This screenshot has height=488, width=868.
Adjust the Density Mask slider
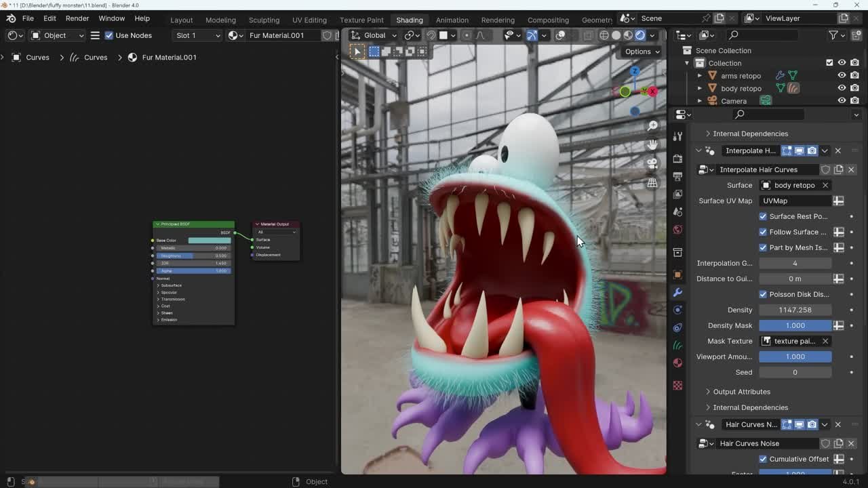[x=795, y=325]
